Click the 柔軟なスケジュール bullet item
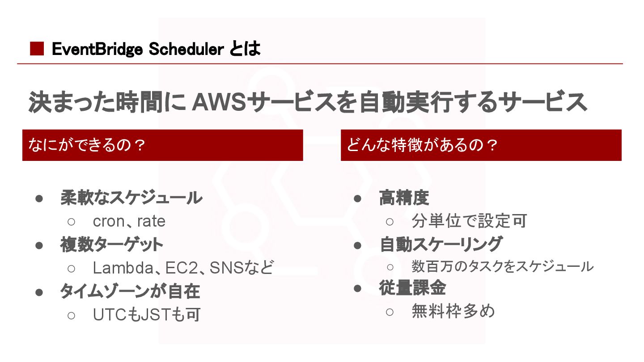Viewport: 644px width, 362px height. click(131, 198)
